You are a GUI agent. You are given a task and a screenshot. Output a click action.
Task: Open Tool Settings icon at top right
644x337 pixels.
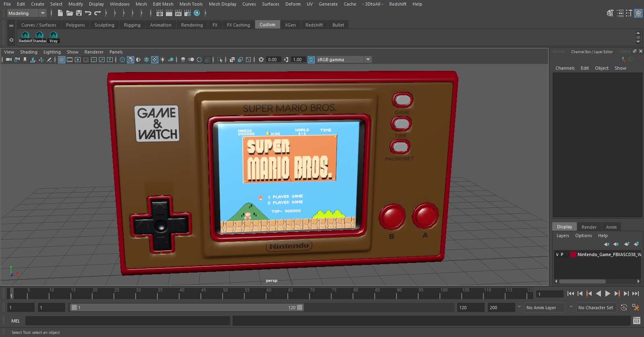coord(629,13)
